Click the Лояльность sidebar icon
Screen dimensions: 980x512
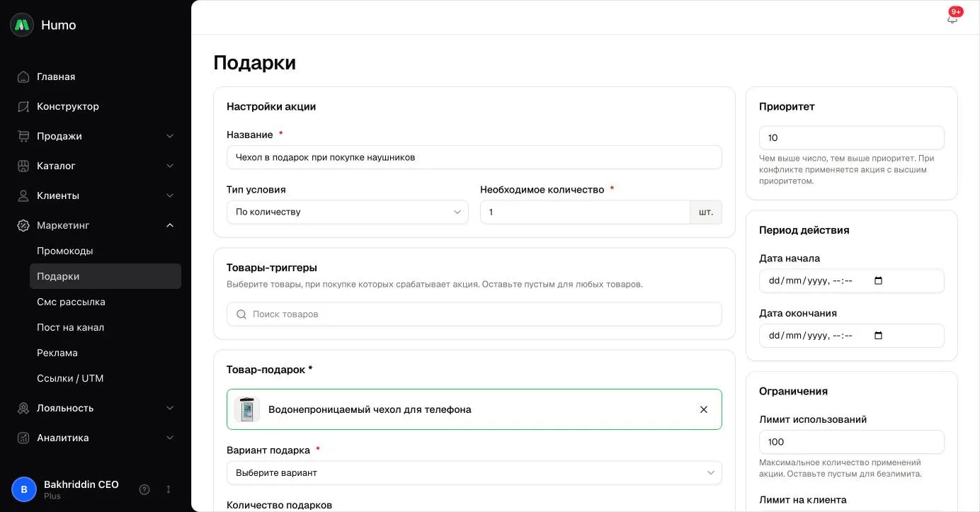(23, 408)
